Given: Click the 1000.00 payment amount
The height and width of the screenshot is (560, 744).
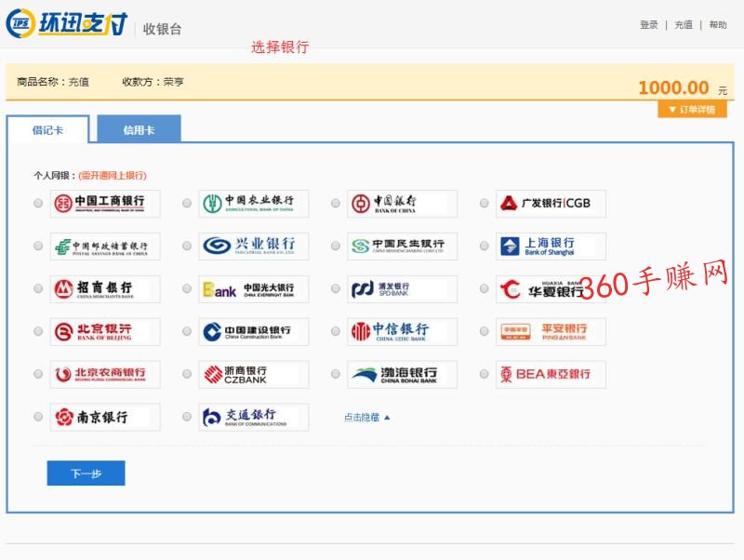Looking at the screenshot, I should [x=673, y=87].
